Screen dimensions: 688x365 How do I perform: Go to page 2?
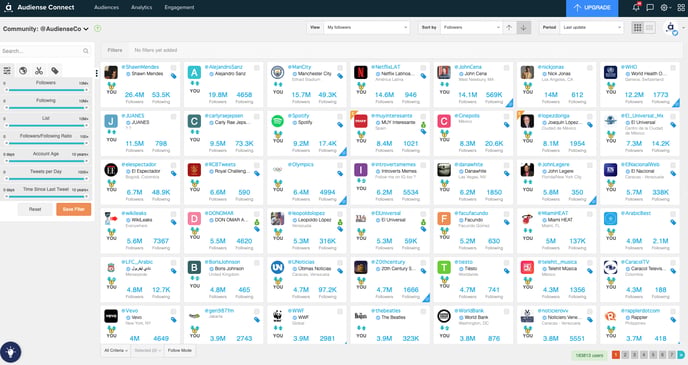625,354
